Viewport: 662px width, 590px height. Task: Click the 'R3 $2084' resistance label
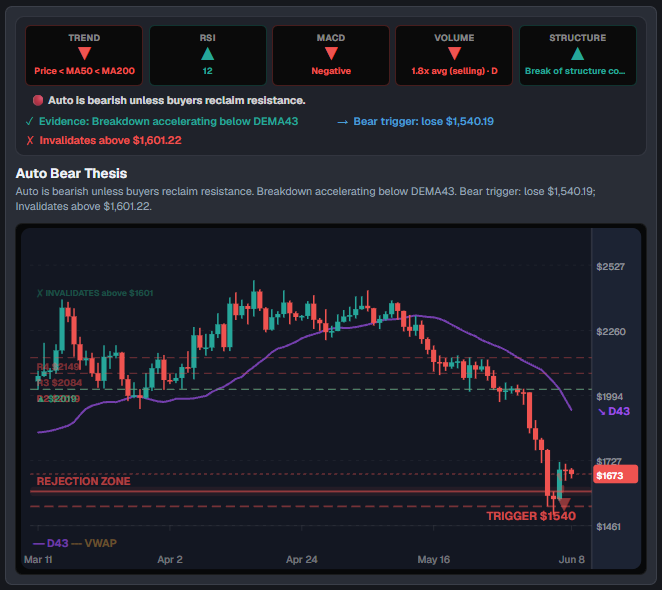click(60, 383)
